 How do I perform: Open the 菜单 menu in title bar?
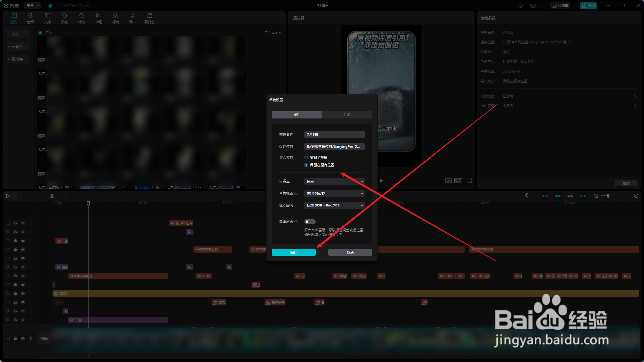32,6
